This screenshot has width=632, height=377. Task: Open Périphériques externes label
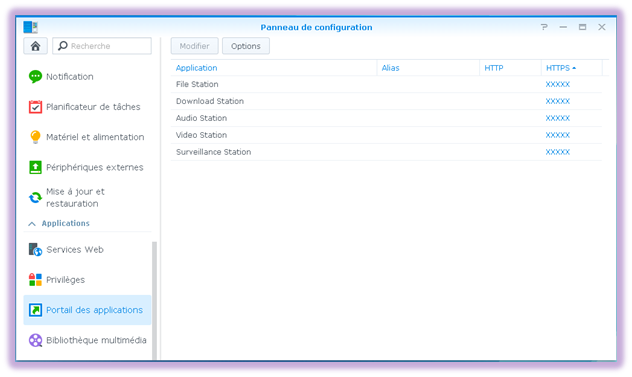tap(95, 167)
